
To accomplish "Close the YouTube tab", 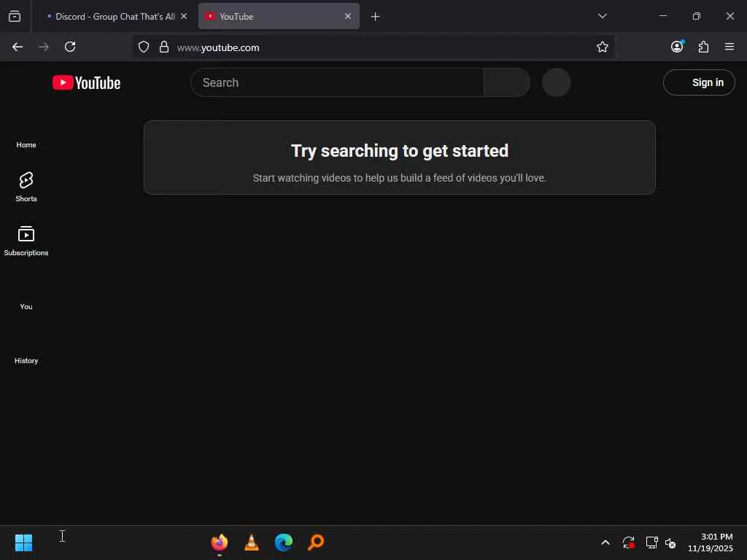I will pyautogui.click(x=348, y=16).
